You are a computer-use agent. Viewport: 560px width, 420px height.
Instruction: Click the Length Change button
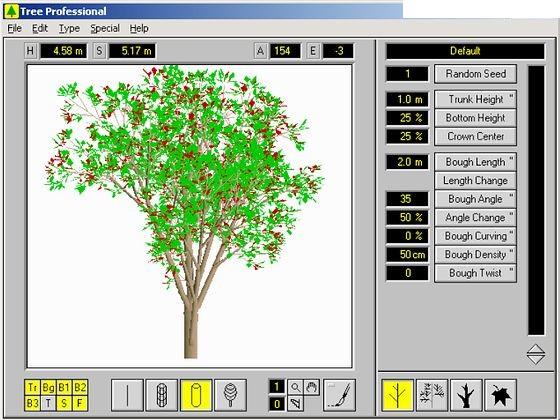(x=475, y=181)
